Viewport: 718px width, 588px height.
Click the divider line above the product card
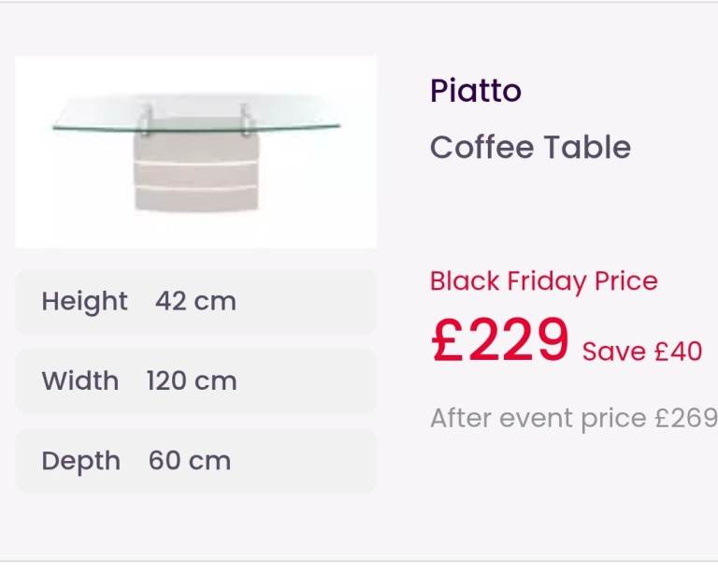click(x=359, y=3)
